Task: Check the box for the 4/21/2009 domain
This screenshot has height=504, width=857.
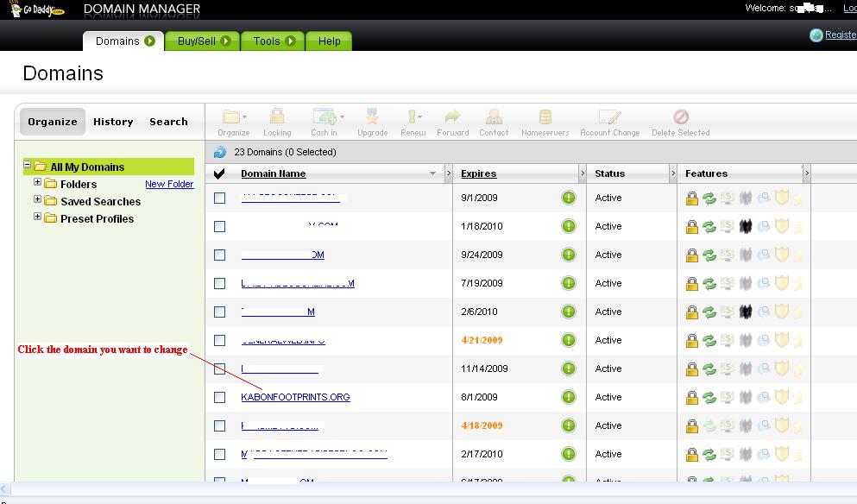Action: pos(220,340)
